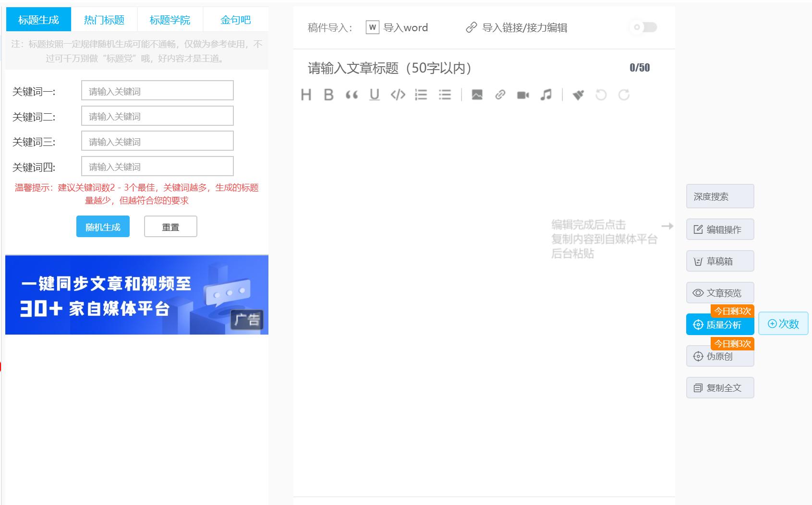Open the 金句吧 tab
The image size is (812, 505).
click(234, 20)
